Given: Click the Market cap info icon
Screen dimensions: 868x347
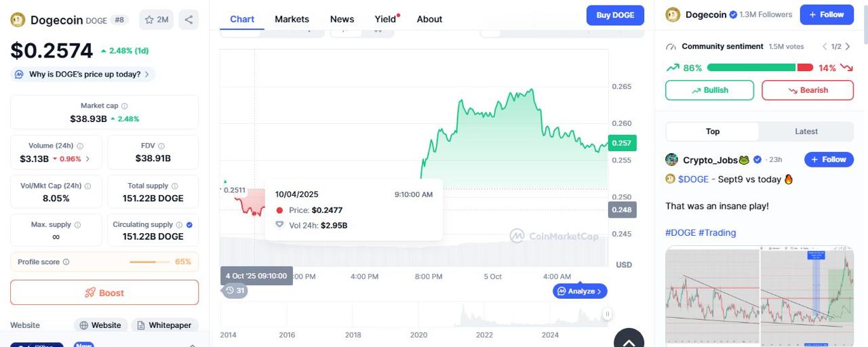Looking at the screenshot, I should [125, 106].
